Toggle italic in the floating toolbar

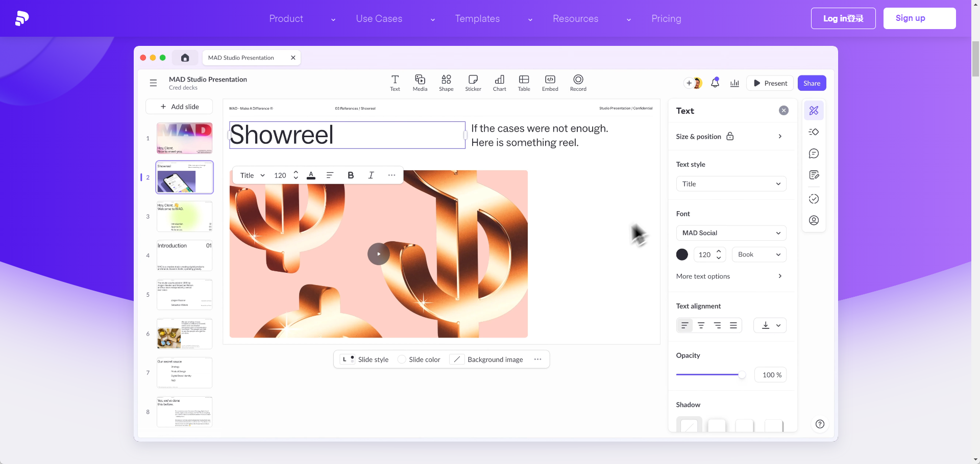coord(371,175)
